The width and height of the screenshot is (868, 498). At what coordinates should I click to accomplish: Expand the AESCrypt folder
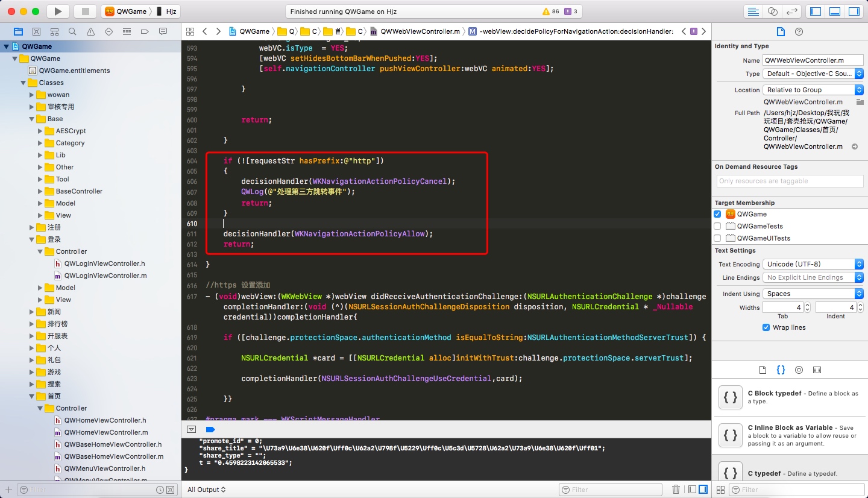click(40, 131)
